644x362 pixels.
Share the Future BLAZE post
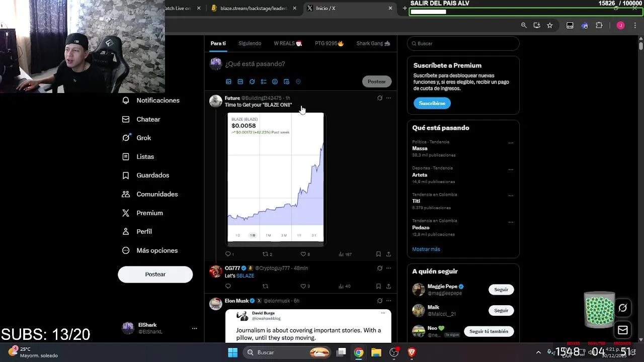pyautogui.click(x=388, y=254)
